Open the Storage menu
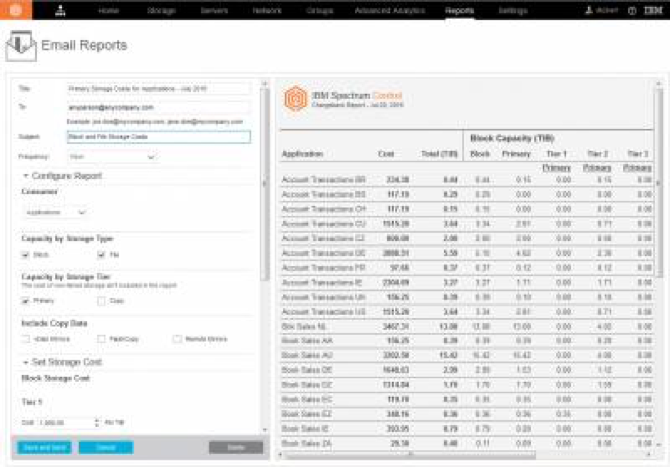 pyautogui.click(x=161, y=11)
